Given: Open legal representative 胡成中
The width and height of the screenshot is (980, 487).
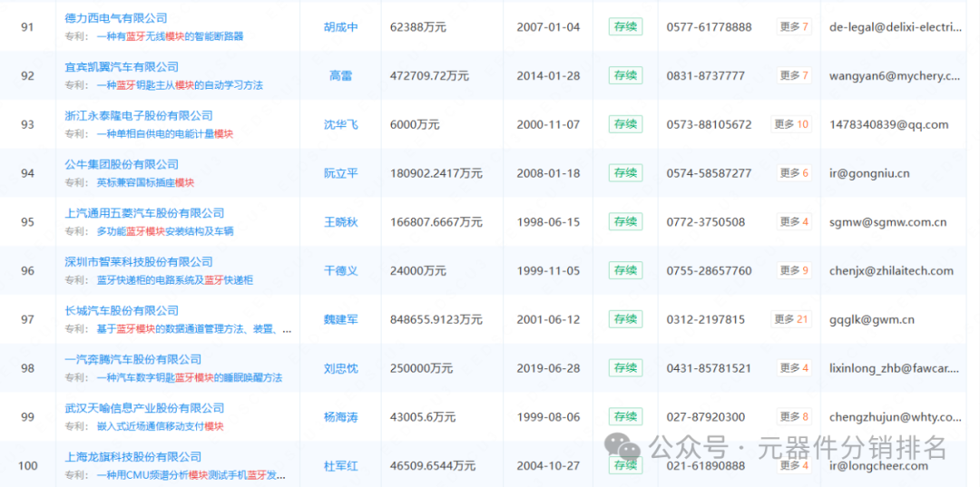Looking at the screenshot, I should (340, 27).
